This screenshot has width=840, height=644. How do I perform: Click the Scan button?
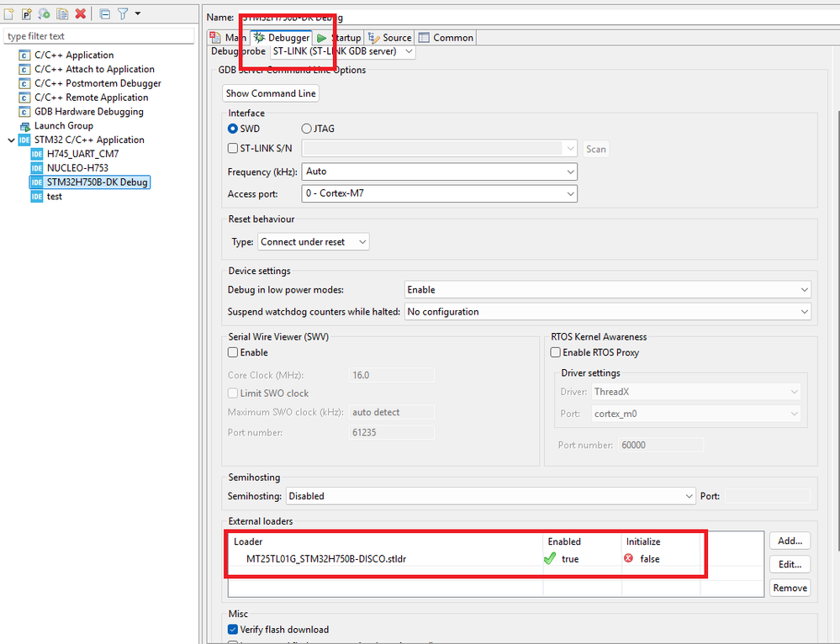tap(595, 149)
